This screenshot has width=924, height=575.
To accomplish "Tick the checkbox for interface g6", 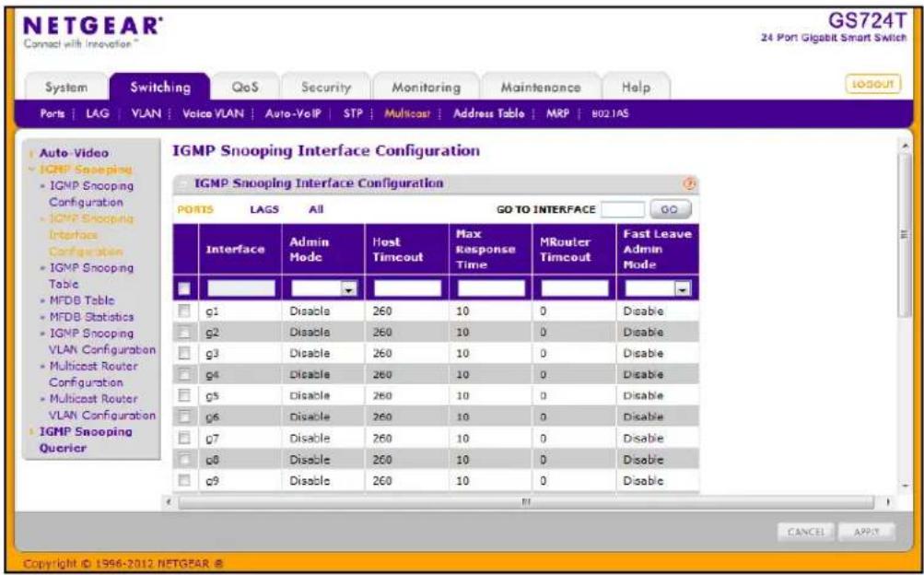I will [x=184, y=417].
